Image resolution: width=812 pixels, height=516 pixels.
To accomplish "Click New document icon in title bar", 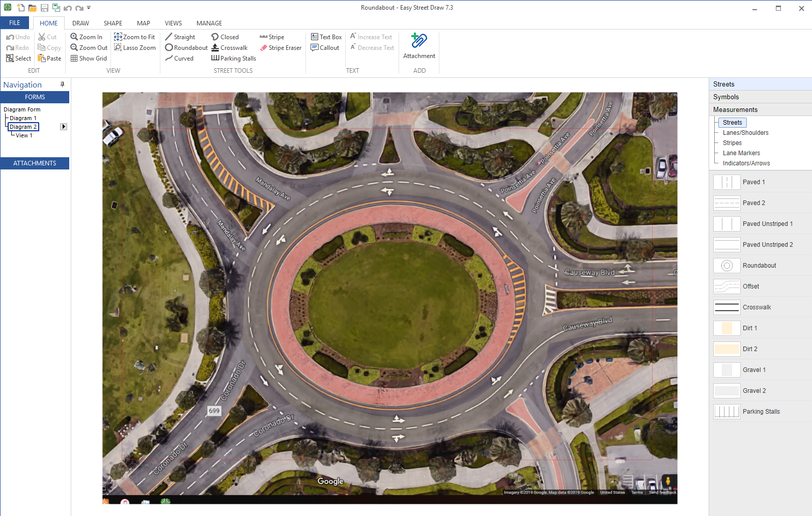I will click(20, 8).
